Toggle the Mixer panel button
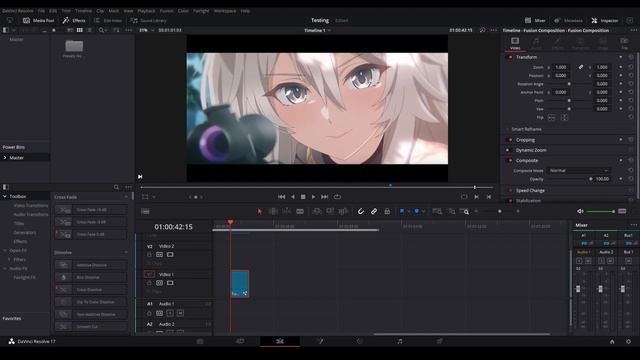Image resolution: width=640 pixels, height=360 pixels. coord(535,20)
